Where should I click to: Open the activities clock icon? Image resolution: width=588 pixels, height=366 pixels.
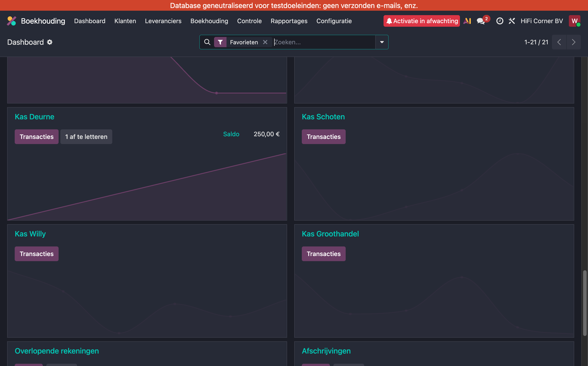pos(500,21)
